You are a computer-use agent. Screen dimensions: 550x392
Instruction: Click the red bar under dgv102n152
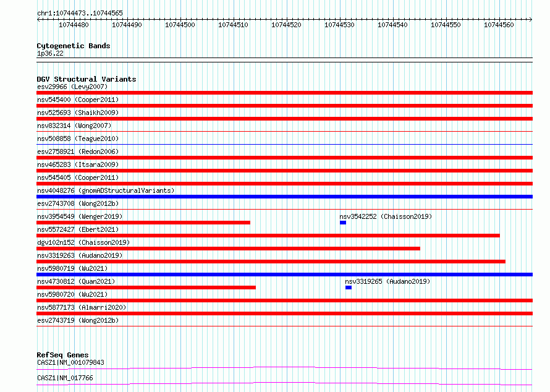click(x=229, y=249)
